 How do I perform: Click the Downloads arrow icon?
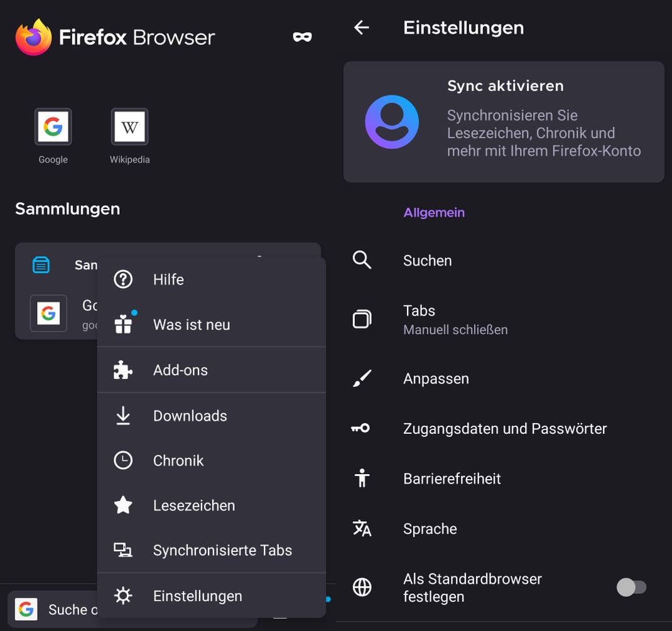[122, 415]
